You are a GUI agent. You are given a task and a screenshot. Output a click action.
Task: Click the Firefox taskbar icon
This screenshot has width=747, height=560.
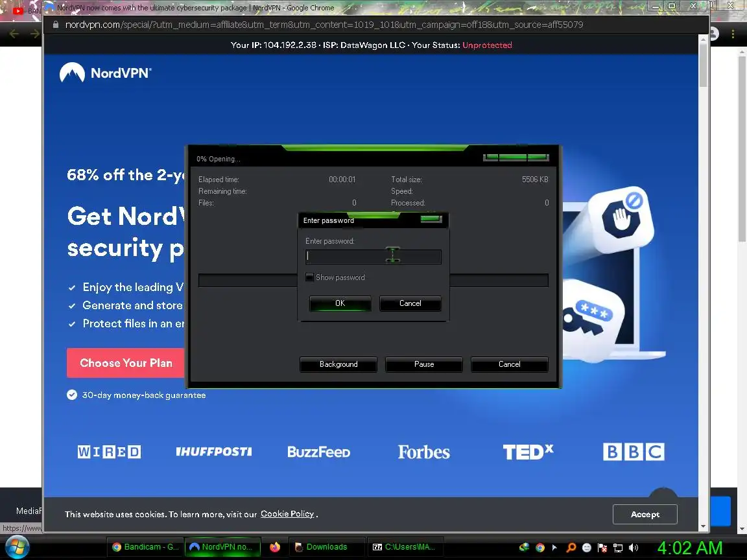coord(275,547)
